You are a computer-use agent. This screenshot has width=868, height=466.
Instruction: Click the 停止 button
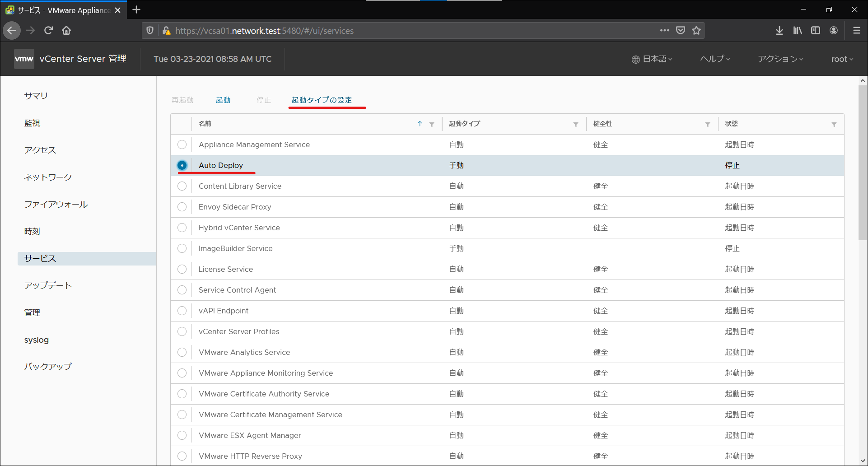[x=264, y=100]
